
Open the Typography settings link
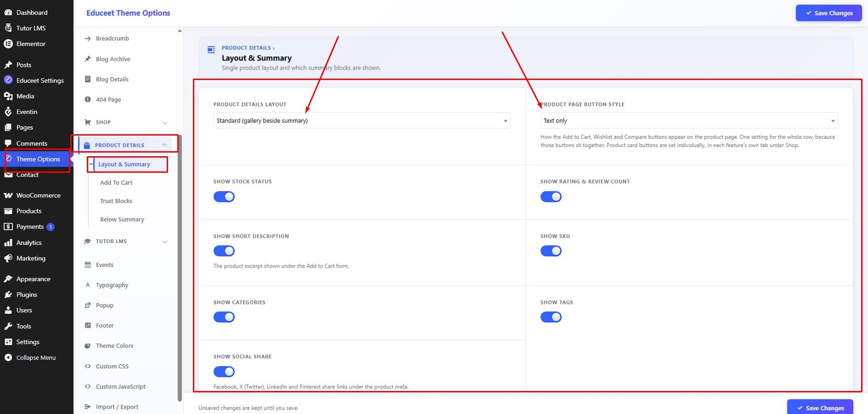click(x=112, y=285)
